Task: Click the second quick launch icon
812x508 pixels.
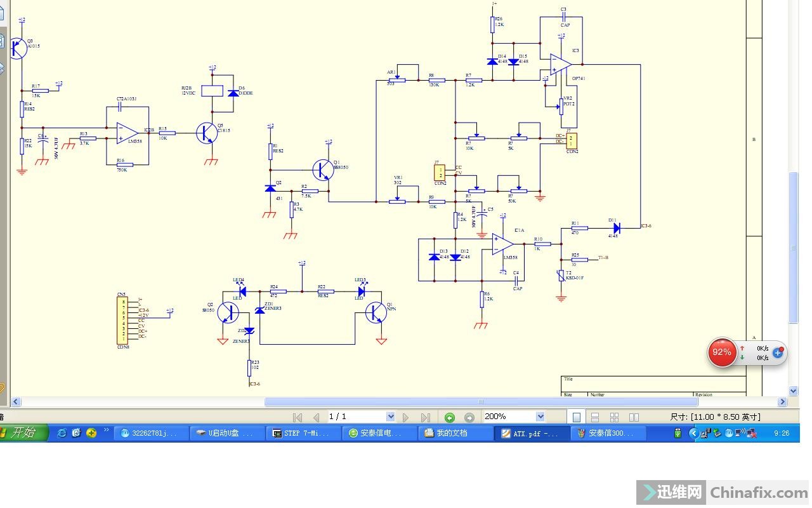Action: pos(77,433)
